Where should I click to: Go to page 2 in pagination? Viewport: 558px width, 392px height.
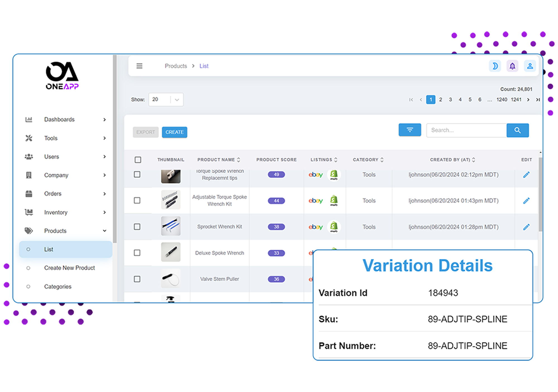click(441, 100)
